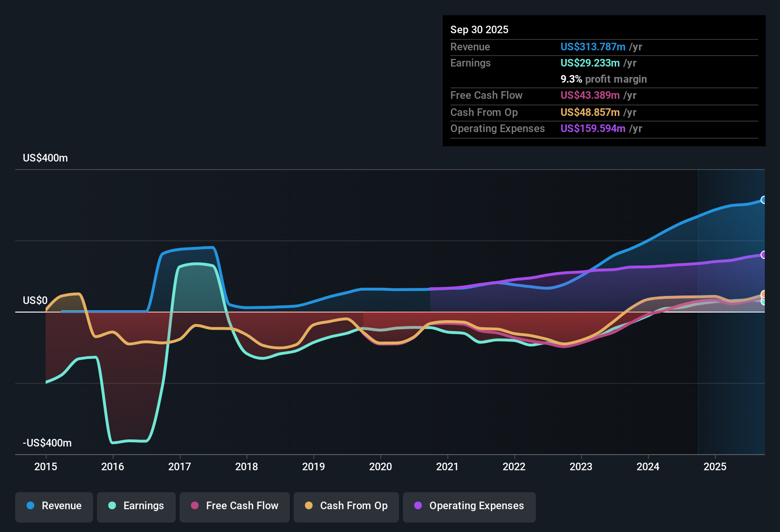Click the purple Operating Expenses legend dot

418,505
